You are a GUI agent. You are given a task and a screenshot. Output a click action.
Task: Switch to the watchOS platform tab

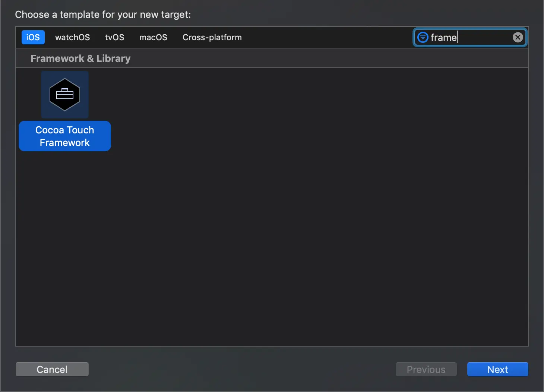(73, 37)
